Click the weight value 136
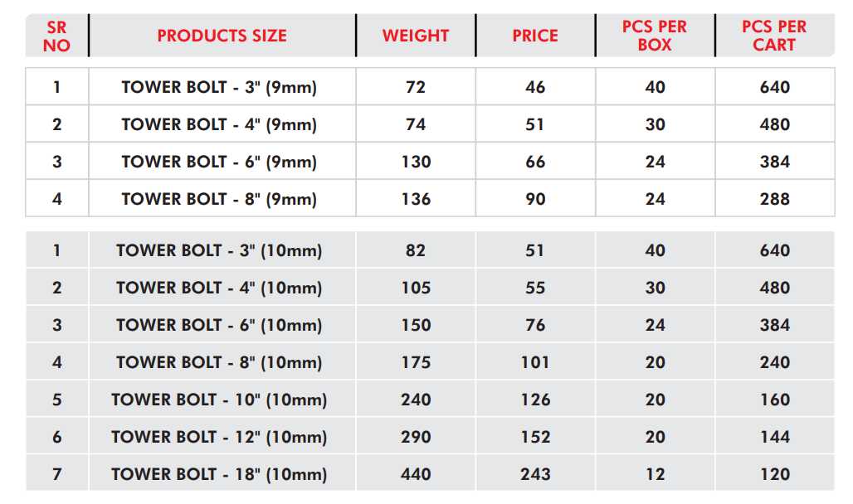853x504 pixels. point(416,199)
